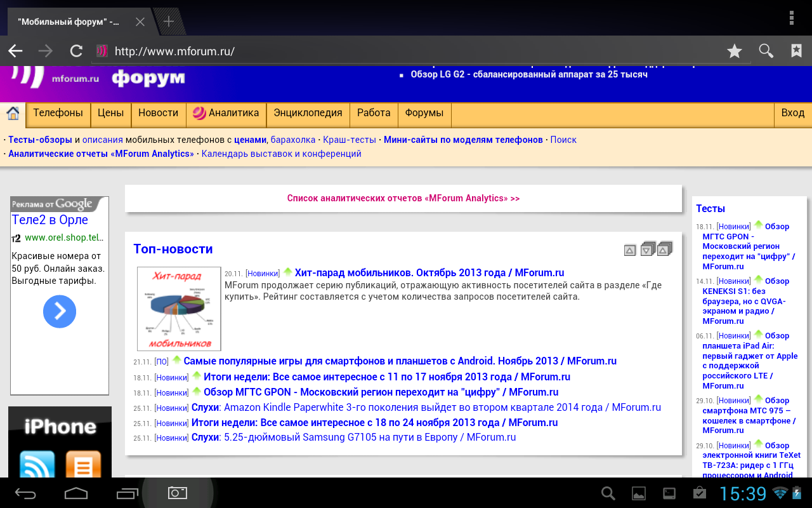
Task: Click the green up-arrow beside Хит-парад headline
Action: (288, 272)
